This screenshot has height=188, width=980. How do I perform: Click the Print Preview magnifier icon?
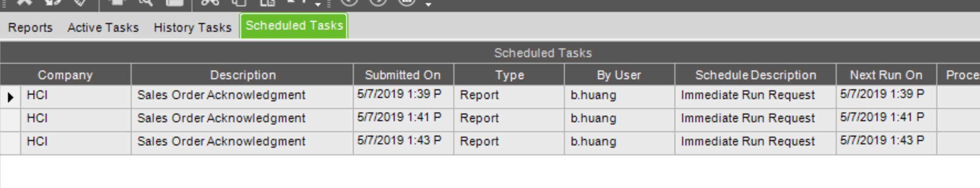[145, 2]
